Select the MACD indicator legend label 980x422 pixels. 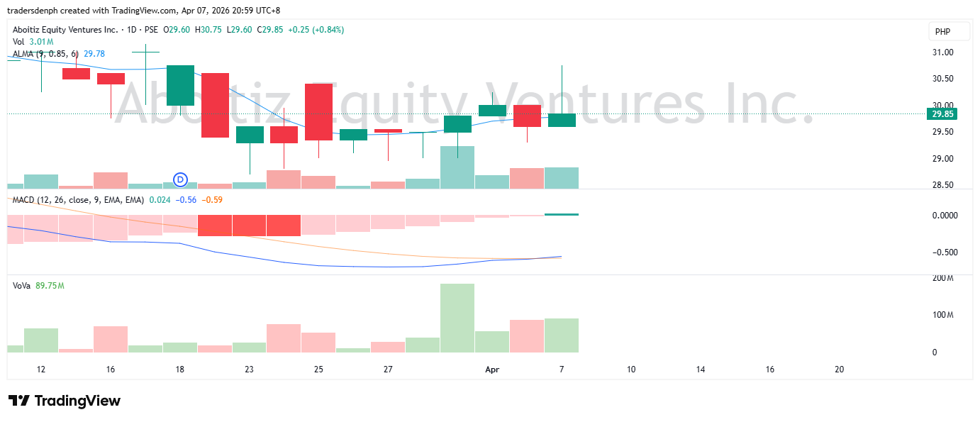(79, 200)
